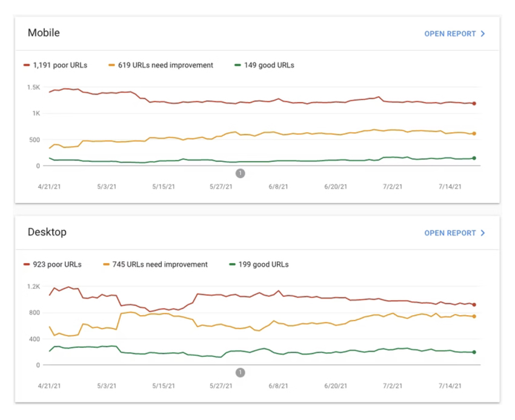Click the Mobile card heading

[x=44, y=33]
